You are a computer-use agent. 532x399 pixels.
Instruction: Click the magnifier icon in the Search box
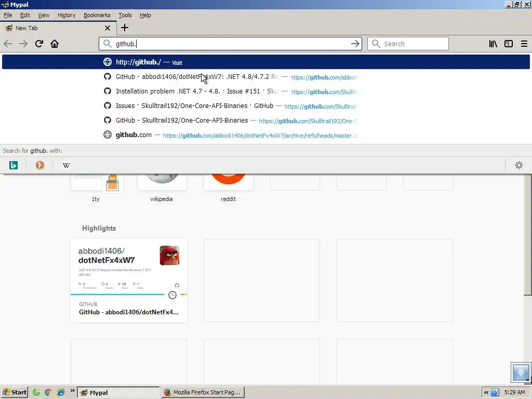click(x=376, y=44)
